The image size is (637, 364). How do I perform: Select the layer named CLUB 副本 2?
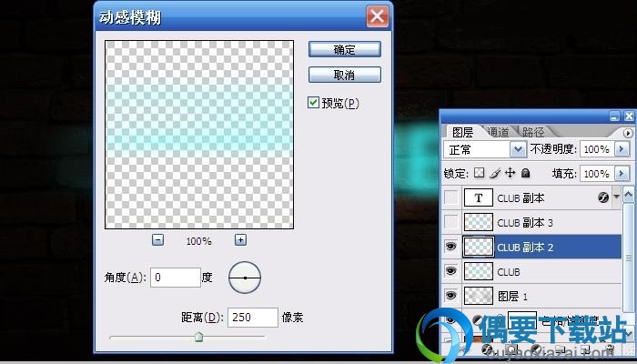[525, 247]
